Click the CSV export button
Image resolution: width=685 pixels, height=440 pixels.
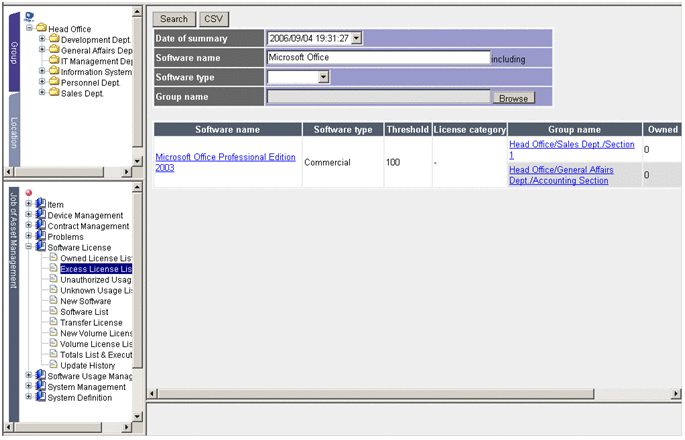click(x=214, y=19)
